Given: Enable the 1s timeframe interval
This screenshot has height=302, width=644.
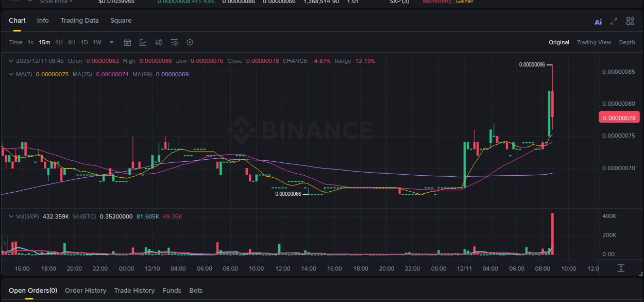Looking at the screenshot, I should pyautogui.click(x=30, y=42).
